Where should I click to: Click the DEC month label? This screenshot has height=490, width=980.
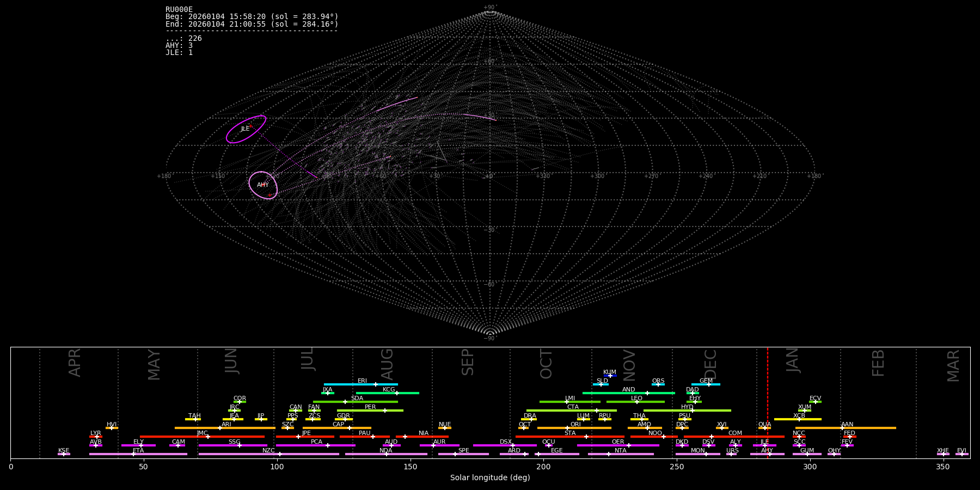point(711,364)
